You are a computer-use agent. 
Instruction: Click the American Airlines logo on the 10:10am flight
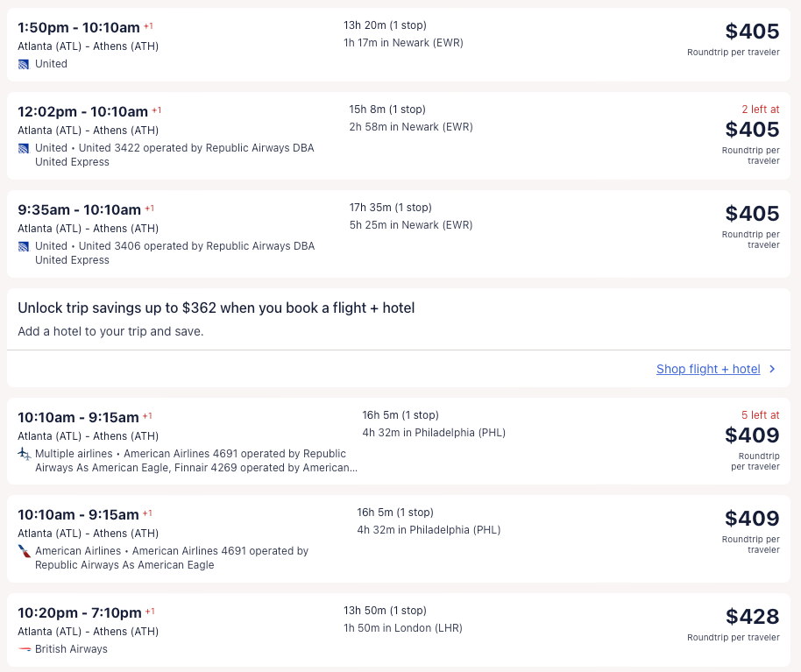click(24, 551)
